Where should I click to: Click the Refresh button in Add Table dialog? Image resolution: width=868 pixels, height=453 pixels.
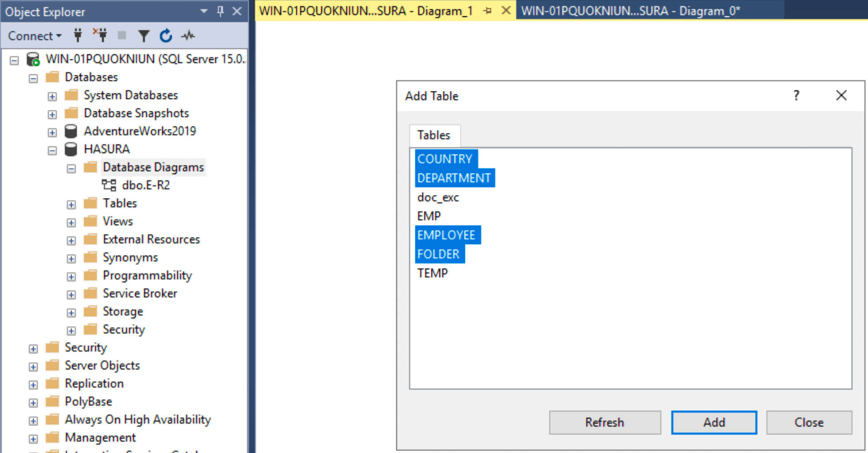click(604, 422)
